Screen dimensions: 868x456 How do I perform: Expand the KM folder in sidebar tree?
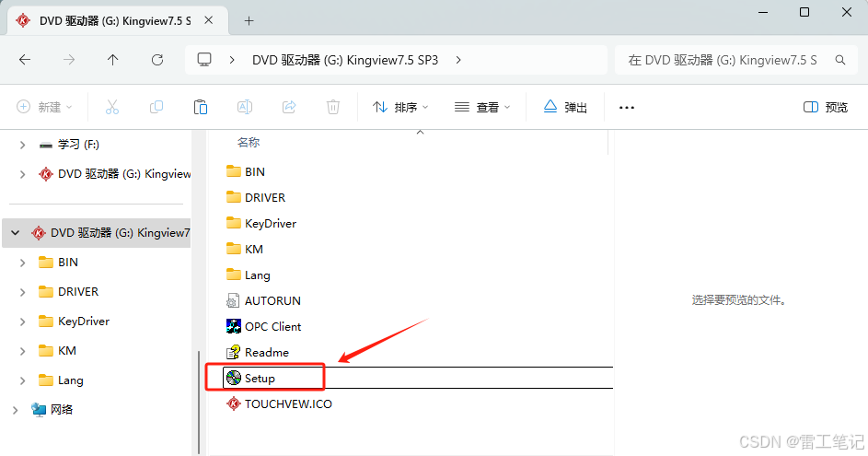[22, 351]
